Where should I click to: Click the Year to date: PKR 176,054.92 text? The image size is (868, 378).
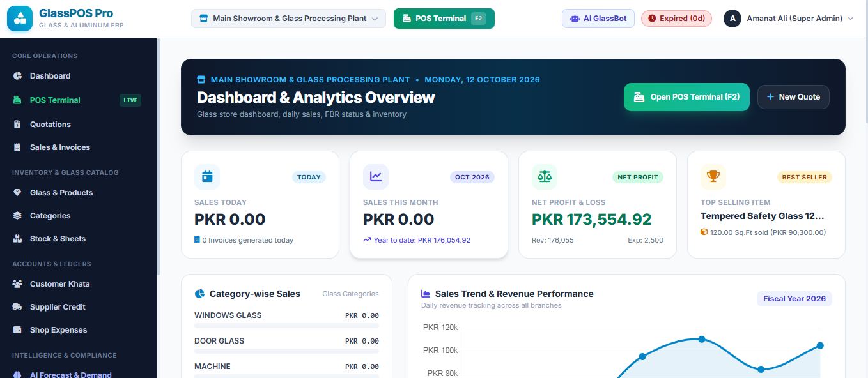422,241
